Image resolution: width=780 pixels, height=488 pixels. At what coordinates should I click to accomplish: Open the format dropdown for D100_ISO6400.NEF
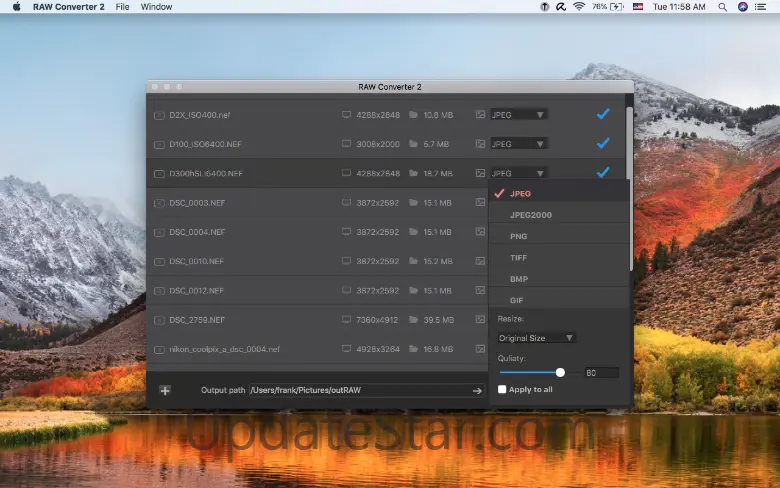[518, 144]
